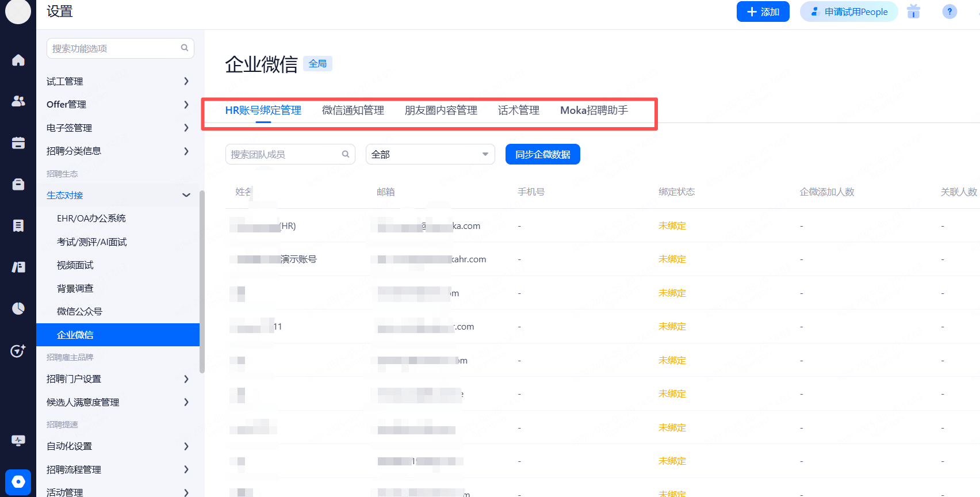Expand the Offer管理 menu section
This screenshot has width=980, height=497.
118,104
